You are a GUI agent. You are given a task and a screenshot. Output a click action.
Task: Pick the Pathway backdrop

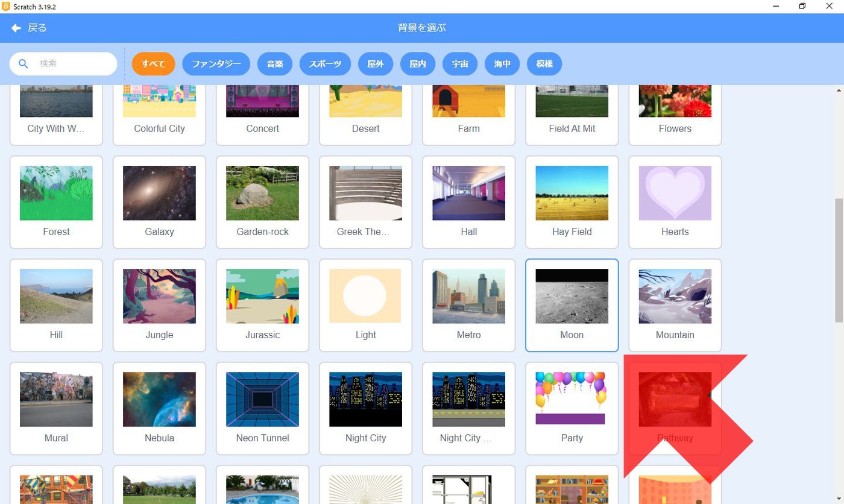point(675,408)
